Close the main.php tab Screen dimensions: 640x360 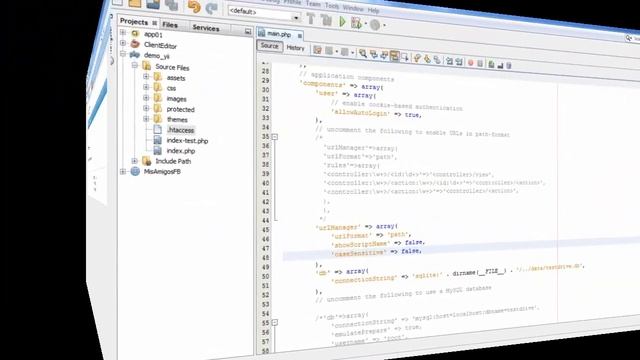(x=300, y=36)
